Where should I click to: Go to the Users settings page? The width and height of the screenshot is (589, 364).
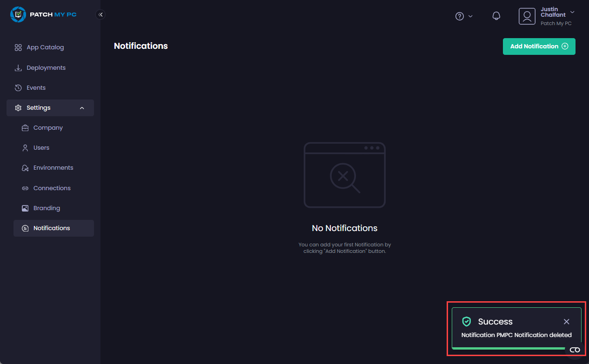[x=41, y=148]
